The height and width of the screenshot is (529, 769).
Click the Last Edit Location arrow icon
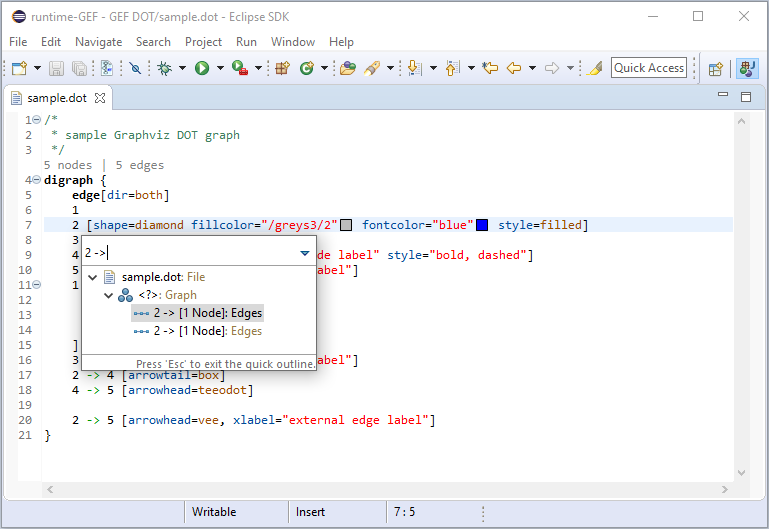click(489, 68)
